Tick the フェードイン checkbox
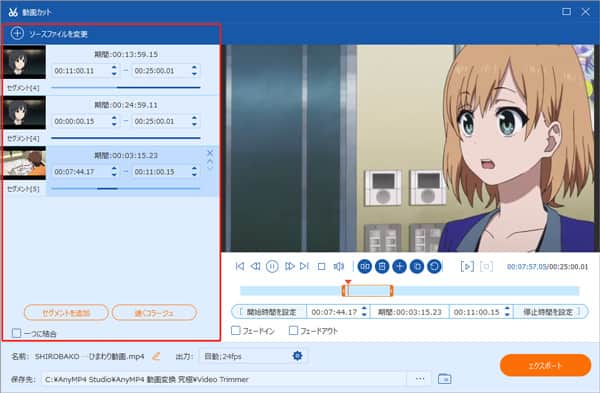The width and height of the screenshot is (600, 393). [x=236, y=330]
